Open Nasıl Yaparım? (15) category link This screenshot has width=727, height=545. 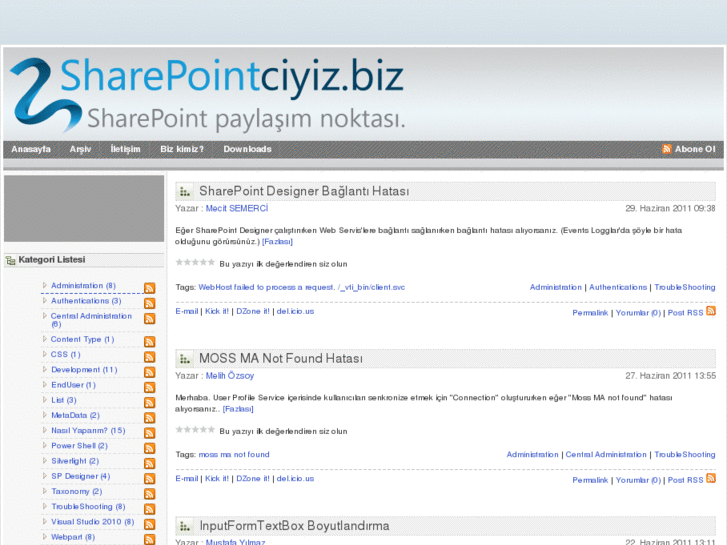(88, 430)
